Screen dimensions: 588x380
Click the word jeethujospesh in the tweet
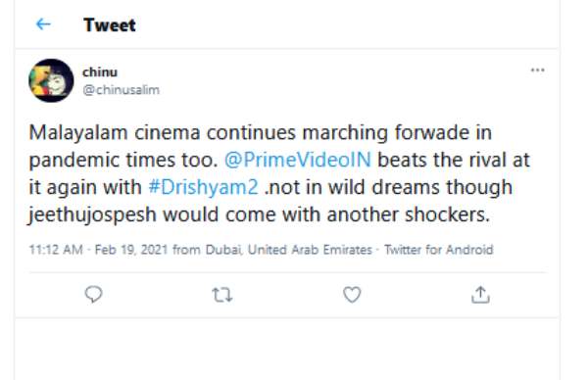(x=92, y=215)
